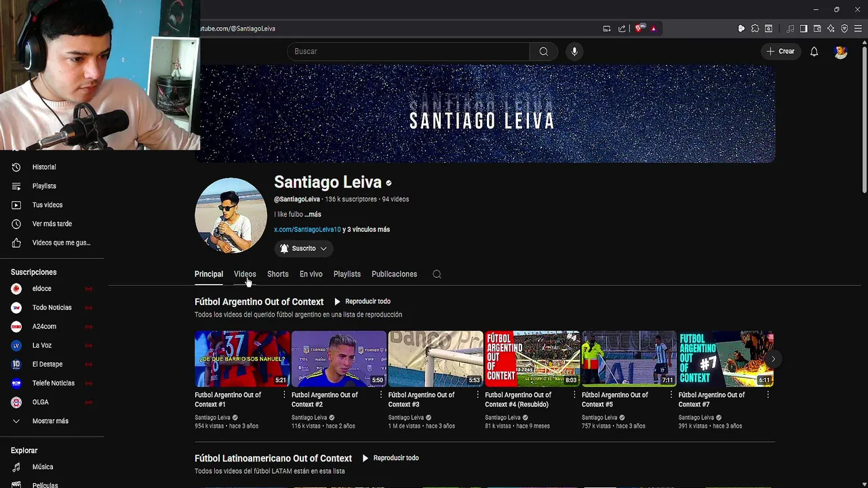868x488 pixels.
Task: Open the account avatar menu
Action: pos(841,52)
